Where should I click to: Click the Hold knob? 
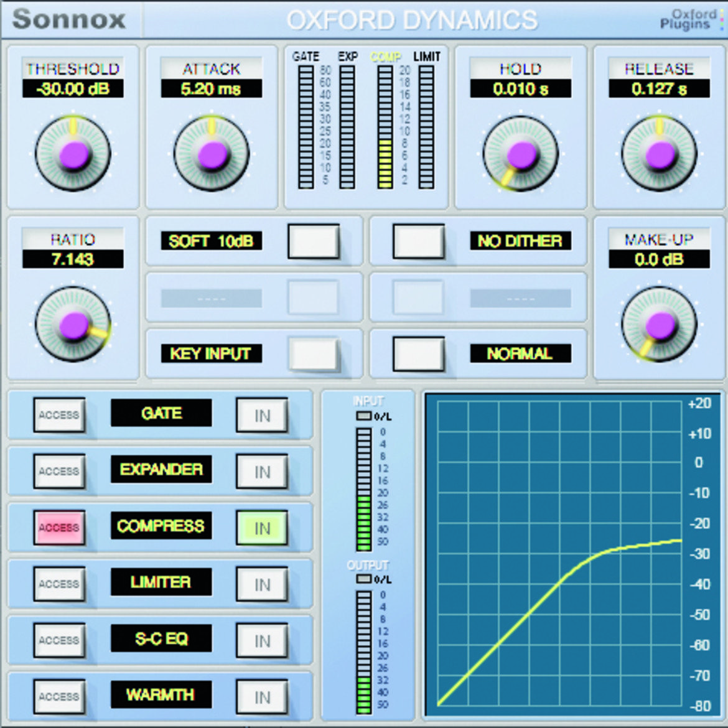[x=520, y=154]
